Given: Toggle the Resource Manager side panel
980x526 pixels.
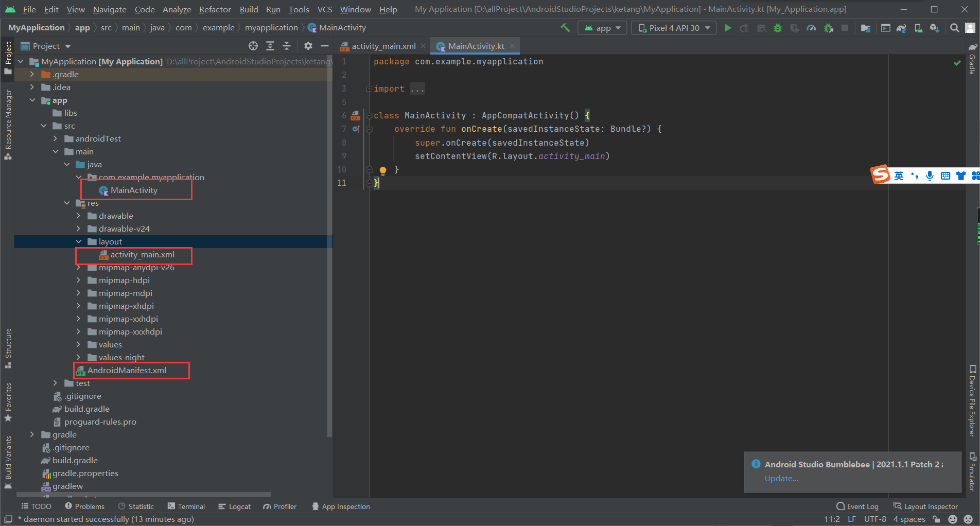Looking at the screenshot, I should pos(8,124).
